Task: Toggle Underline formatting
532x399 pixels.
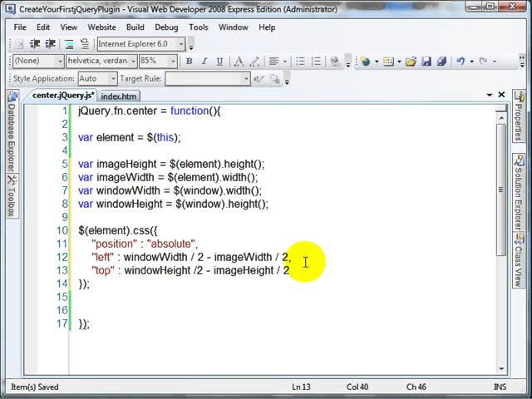Action: [x=219, y=62]
